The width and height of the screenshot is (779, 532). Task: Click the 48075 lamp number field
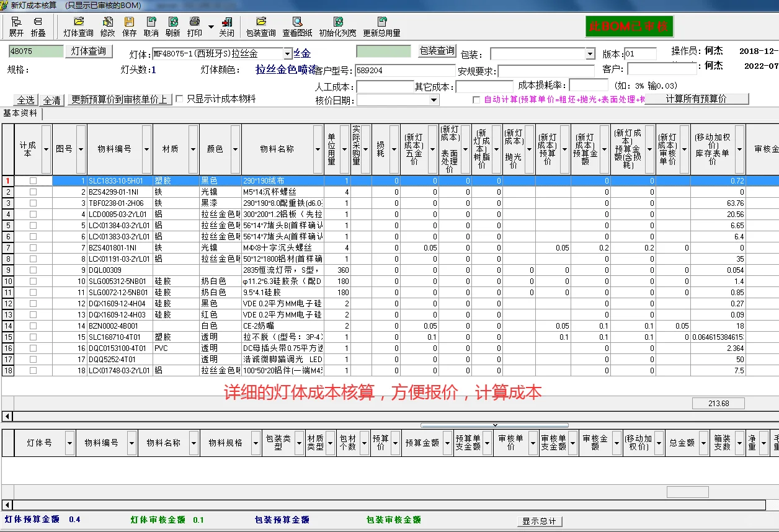click(36, 51)
